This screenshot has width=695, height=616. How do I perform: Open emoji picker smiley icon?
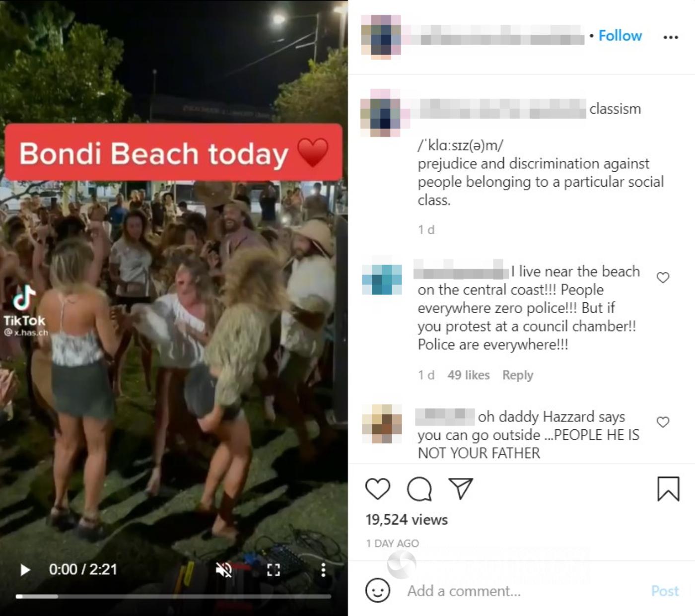pyautogui.click(x=378, y=590)
